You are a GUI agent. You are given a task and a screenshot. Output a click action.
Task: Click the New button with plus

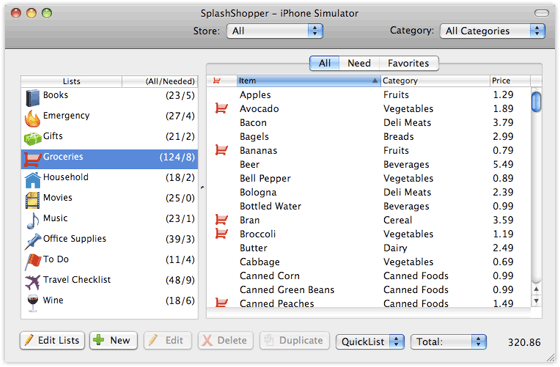point(113,340)
